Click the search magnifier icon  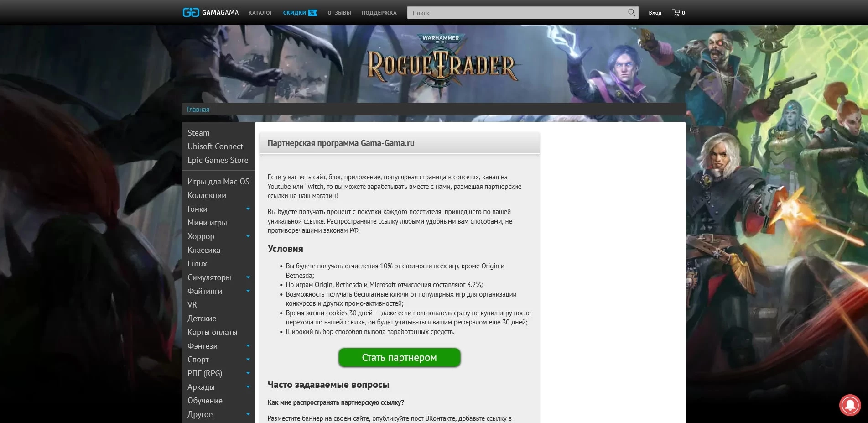point(631,12)
